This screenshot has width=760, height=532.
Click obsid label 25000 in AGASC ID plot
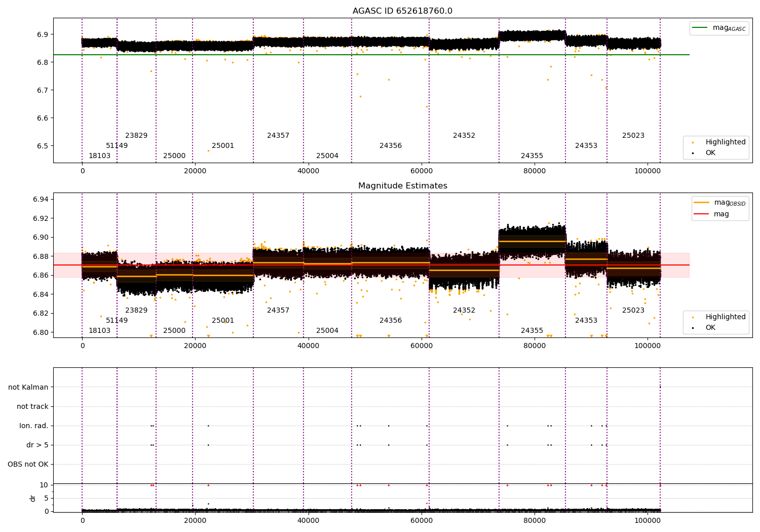(174, 156)
